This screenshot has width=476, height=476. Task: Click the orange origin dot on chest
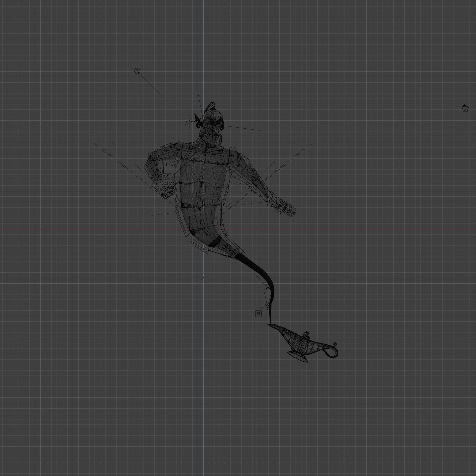(x=200, y=148)
